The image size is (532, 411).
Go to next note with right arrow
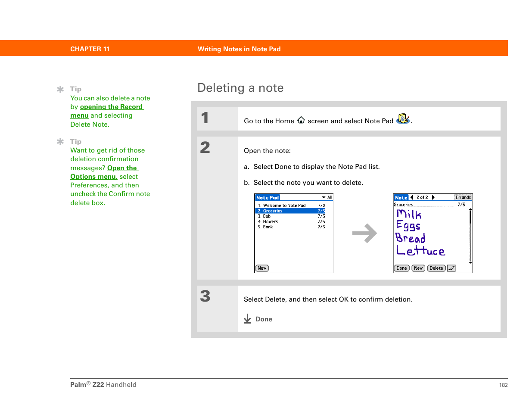[433, 197]
